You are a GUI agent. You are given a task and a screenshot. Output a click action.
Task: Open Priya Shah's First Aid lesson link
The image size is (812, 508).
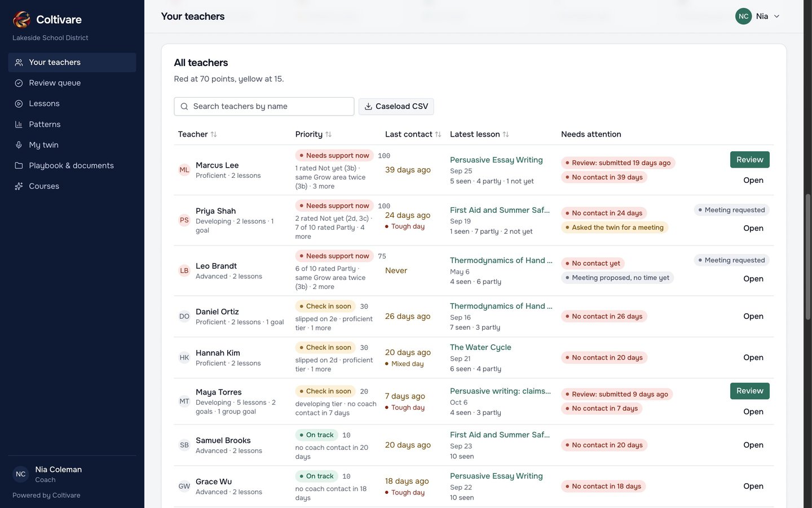(500, 211)
